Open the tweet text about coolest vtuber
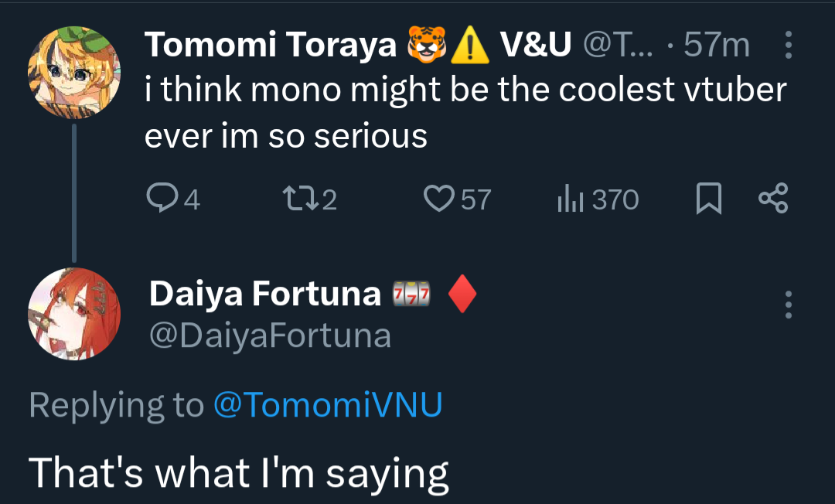Viewport: 835px width, 504px height. click(464, 113)
